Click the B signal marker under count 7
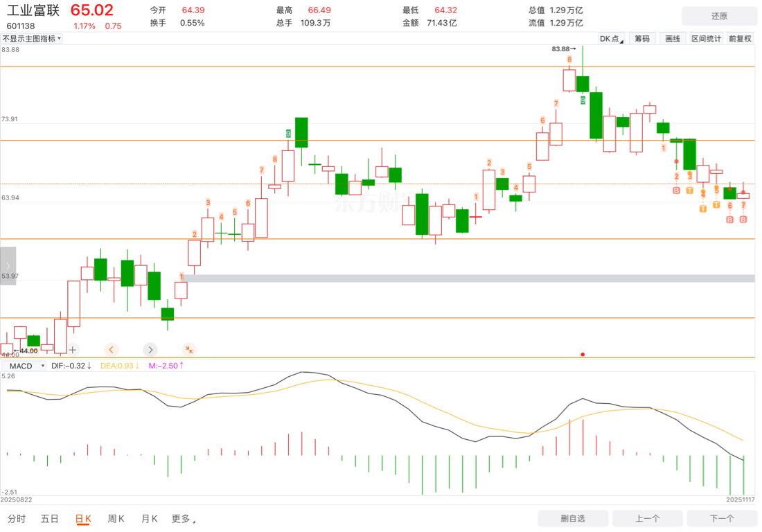 coord(743,220)
